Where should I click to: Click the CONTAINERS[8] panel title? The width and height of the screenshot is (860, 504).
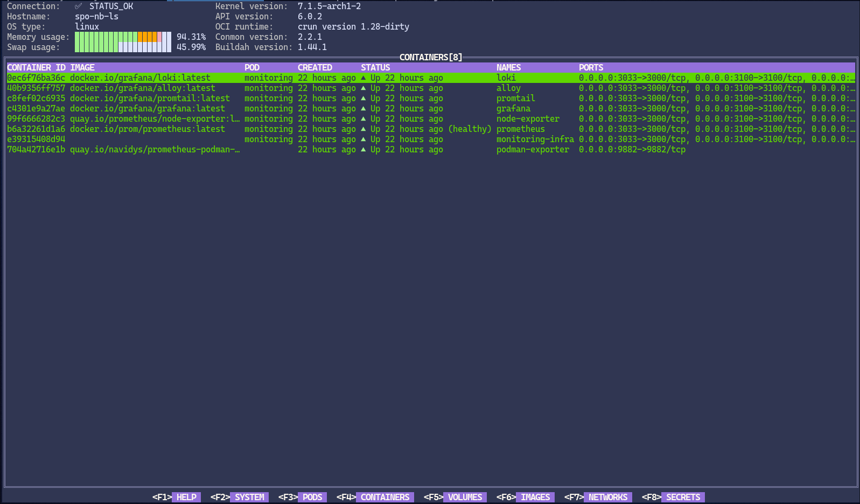431,57
